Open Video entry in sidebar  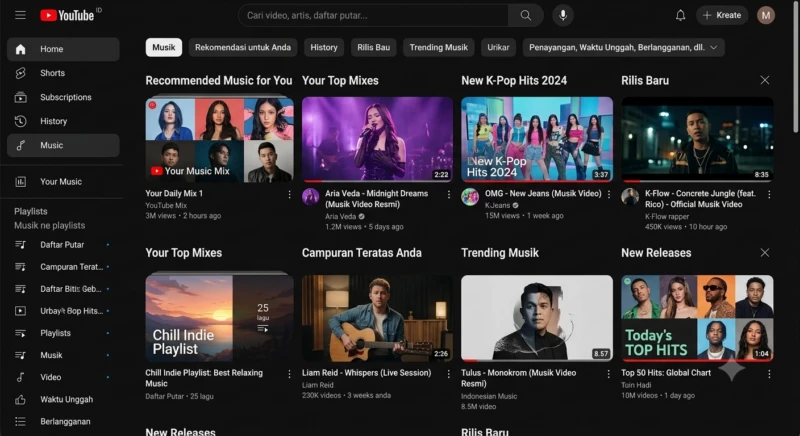(x=63, y=377)
